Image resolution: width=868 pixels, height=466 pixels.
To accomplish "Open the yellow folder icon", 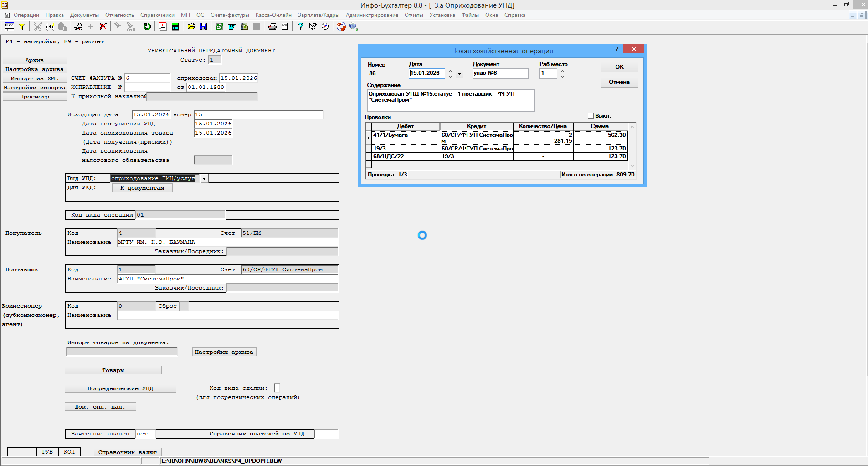I will [x=191, y=26].
